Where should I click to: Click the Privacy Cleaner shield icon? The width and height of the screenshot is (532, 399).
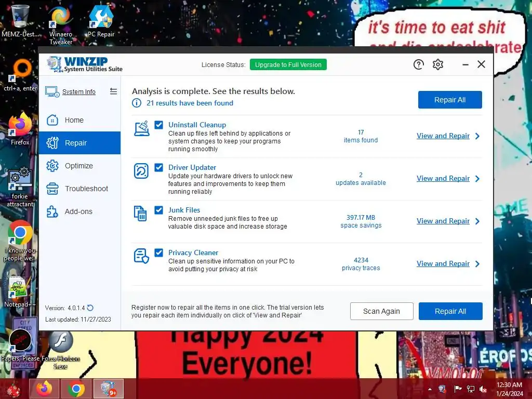[x=141, y=256]
